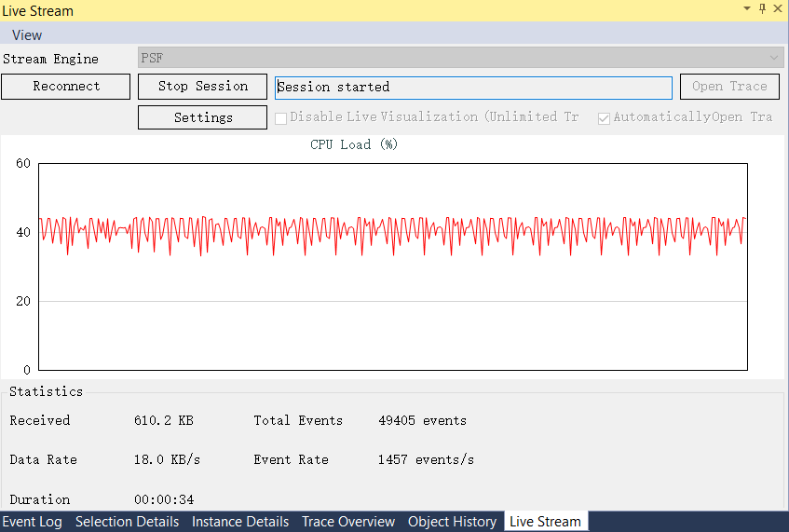Click the Reconnect button
This screenshot has height=532, width=789.
66,87
